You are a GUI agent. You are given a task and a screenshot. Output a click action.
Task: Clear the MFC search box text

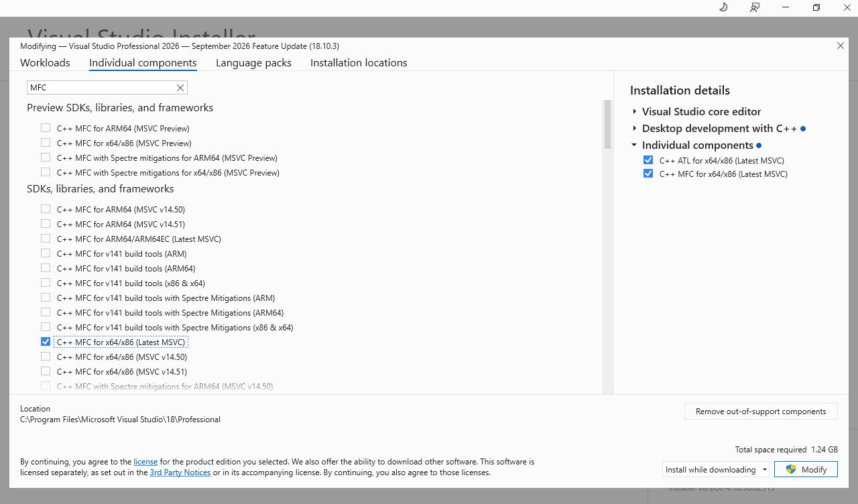tap(180, 88)
